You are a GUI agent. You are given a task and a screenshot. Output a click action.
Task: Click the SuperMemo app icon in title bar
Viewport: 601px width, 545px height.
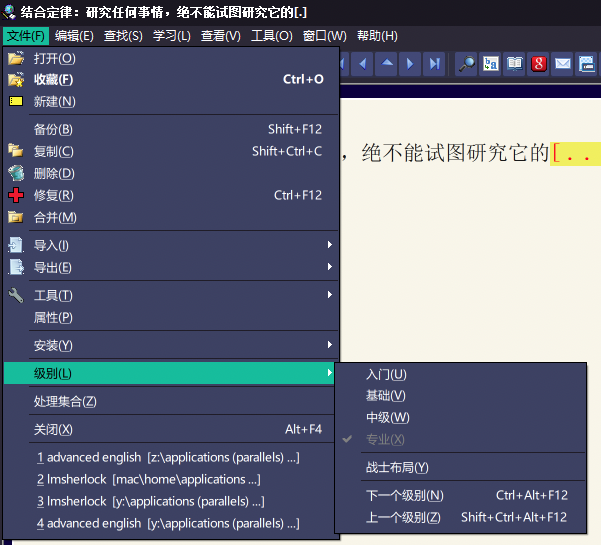(x=9, y=11)
